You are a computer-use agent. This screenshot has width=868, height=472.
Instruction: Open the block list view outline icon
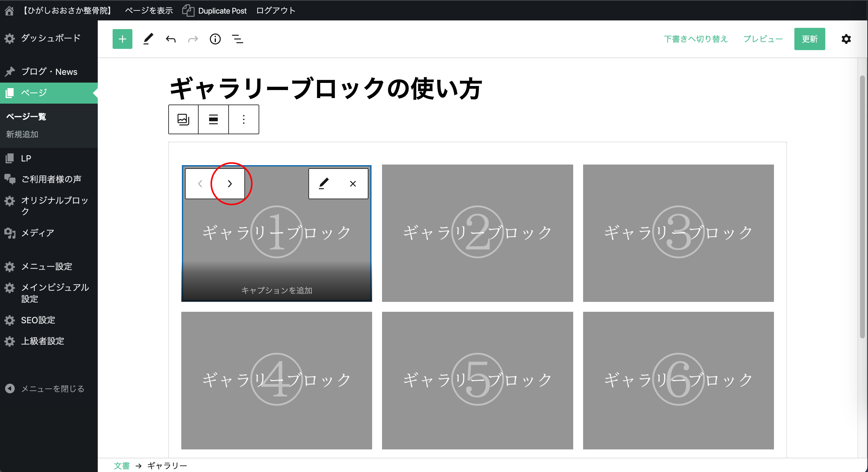click(238, 39)
